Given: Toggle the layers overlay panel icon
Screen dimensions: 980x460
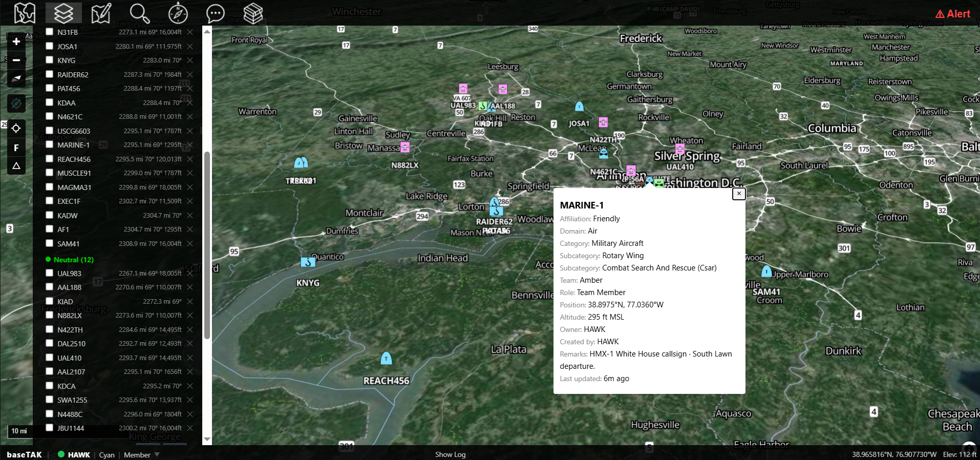Looking at the screenshot, I should (x=63, y=13).
